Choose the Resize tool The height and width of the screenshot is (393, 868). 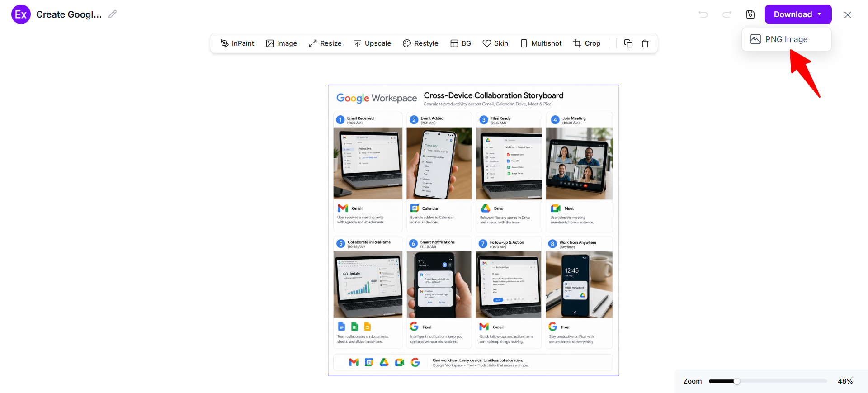pyautogui.click(x=325, y=43)
